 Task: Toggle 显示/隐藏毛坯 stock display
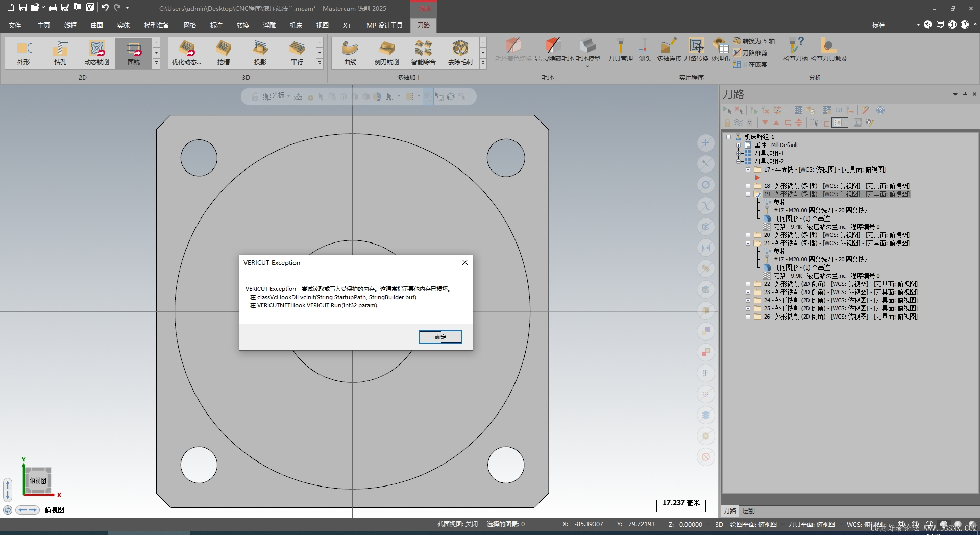point(554,50)
